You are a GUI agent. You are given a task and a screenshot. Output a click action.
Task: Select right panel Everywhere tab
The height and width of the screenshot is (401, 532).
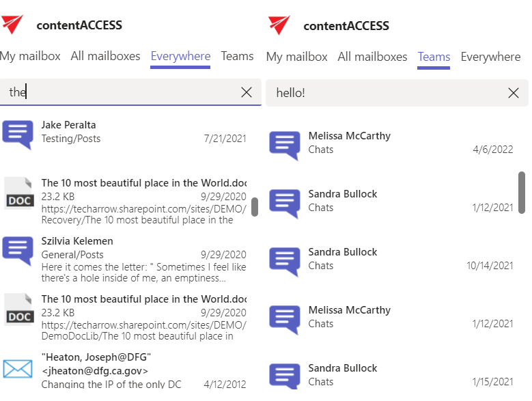point(490,57)
